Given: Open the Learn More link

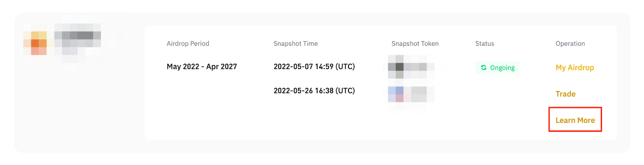Looking at the screenshot, I should click(575, 120).
